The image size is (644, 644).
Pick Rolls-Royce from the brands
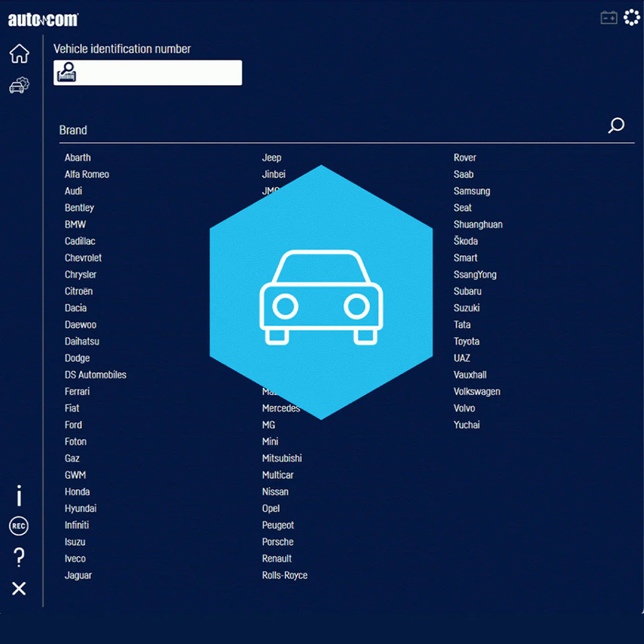[x=284, y=575]
